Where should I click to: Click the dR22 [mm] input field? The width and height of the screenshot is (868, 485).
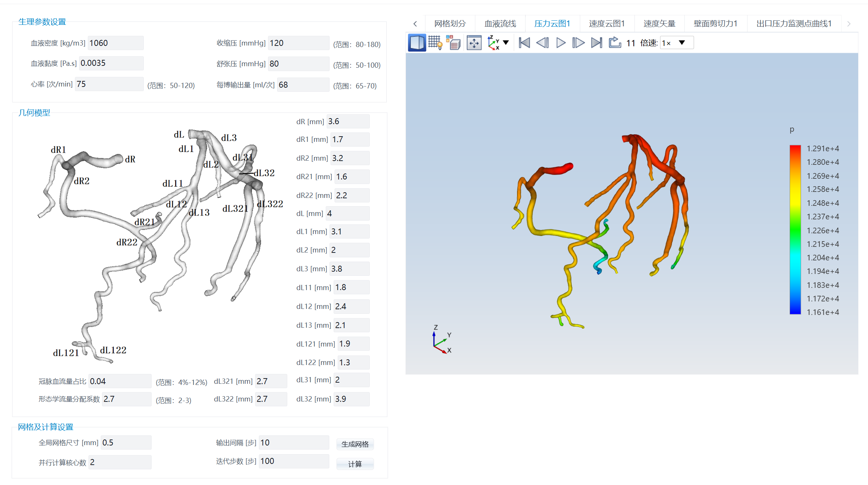tap(352, 196)
